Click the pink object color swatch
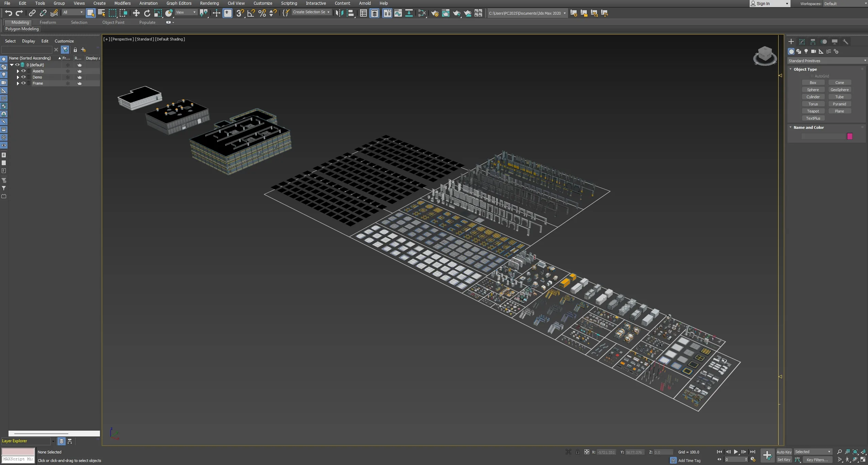The width and height of the screenshot is (868, 465). [850, 136]
